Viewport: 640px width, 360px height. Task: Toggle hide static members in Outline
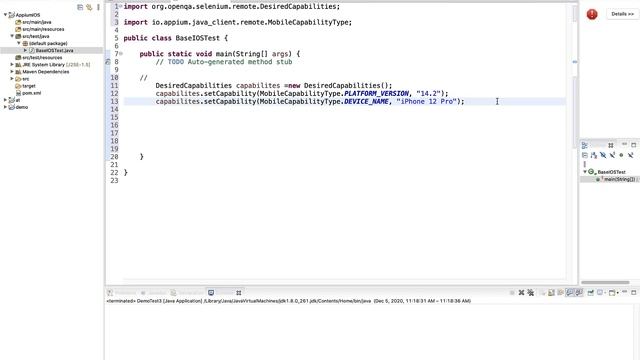[x=612, y=155]
